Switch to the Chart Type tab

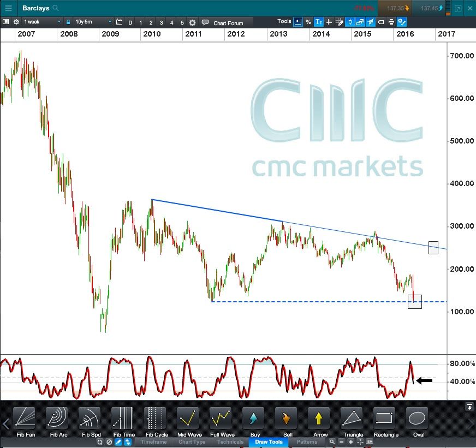coord(192,442)
